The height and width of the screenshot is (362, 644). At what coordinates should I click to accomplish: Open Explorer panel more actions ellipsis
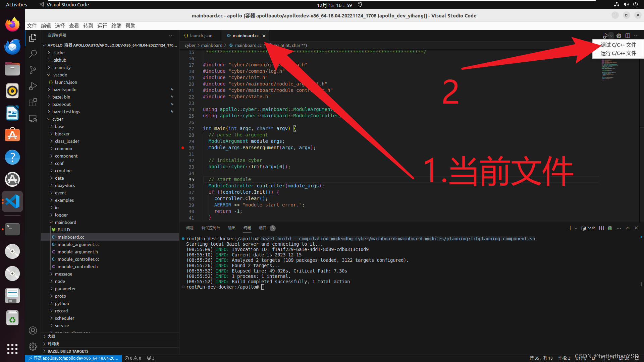pos(171,36)
